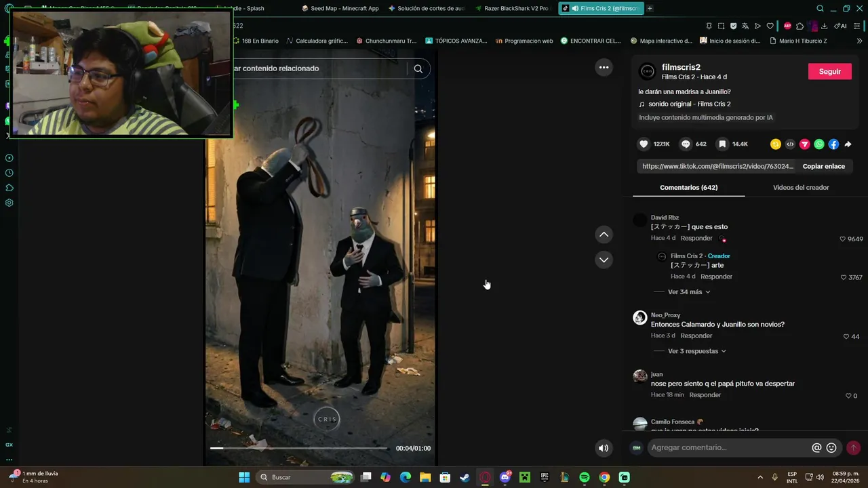This screenshot has height=488, width=868.
Task: Like juan's comment
Action: 848,396
